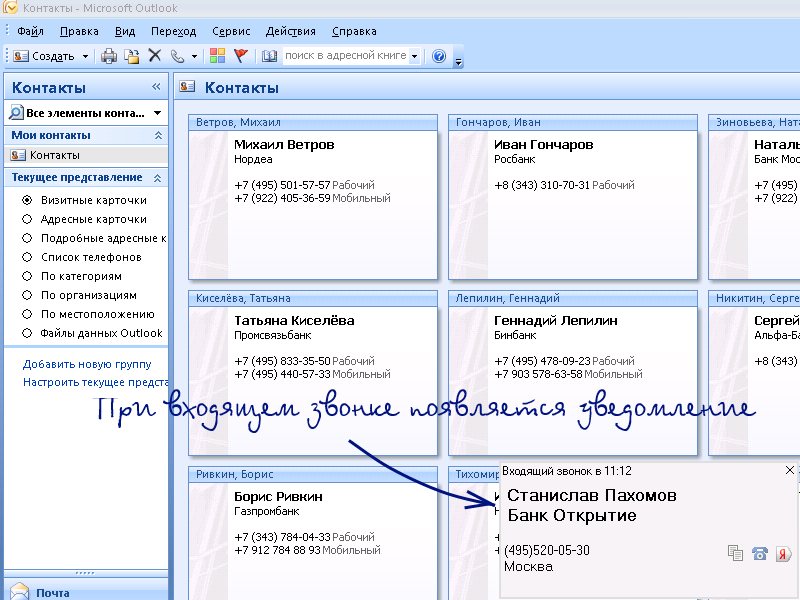
Task: Open the Вид menu
Action: (125, 31)
